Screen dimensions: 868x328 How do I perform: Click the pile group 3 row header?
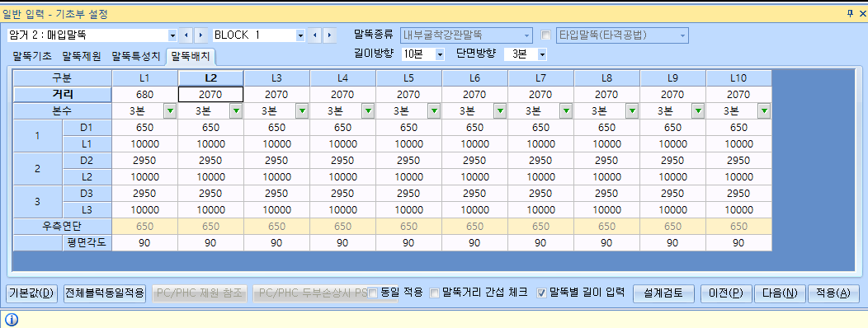click(x=38, y=202)
